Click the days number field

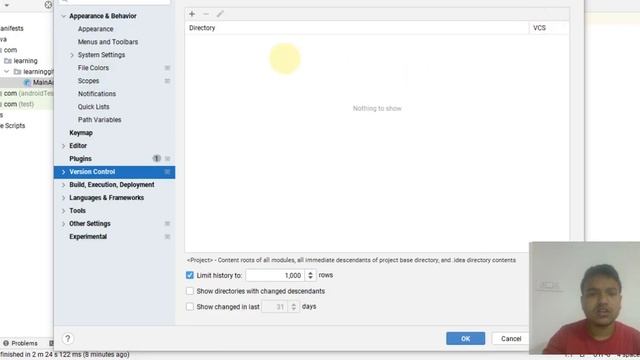(x=274, y=307)
